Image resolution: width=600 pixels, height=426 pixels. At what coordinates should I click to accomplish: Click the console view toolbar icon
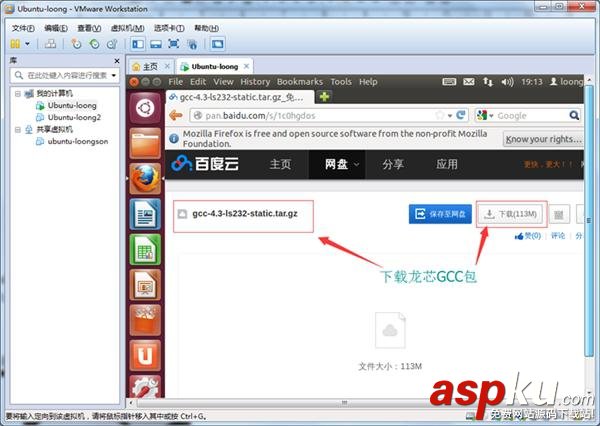217,44
